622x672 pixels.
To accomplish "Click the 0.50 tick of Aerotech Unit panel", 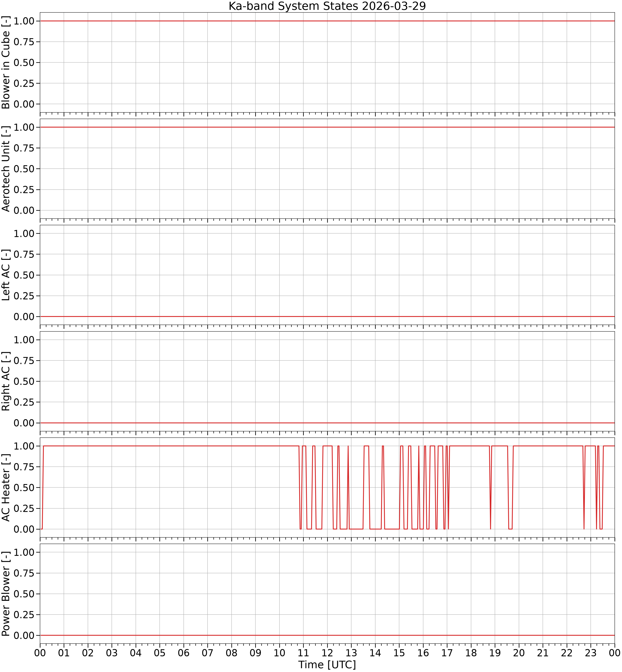I will pos(24,169).
